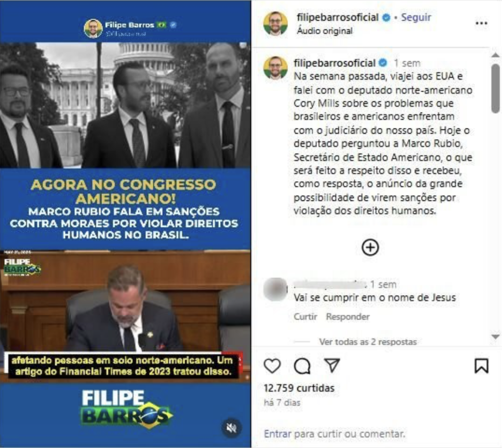
Task: Open filipebarrosoficial profile in header
Action: [337, 17]
